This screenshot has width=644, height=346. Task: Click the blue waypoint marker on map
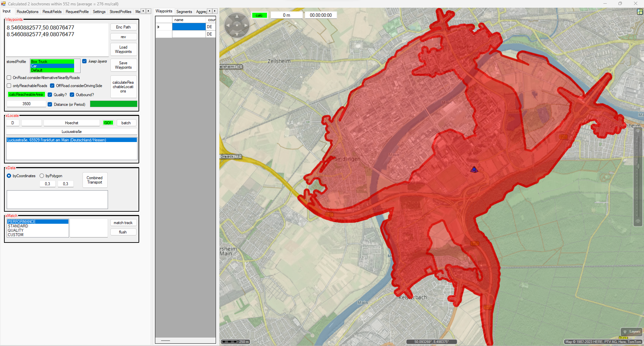click(x=474, y=169)
